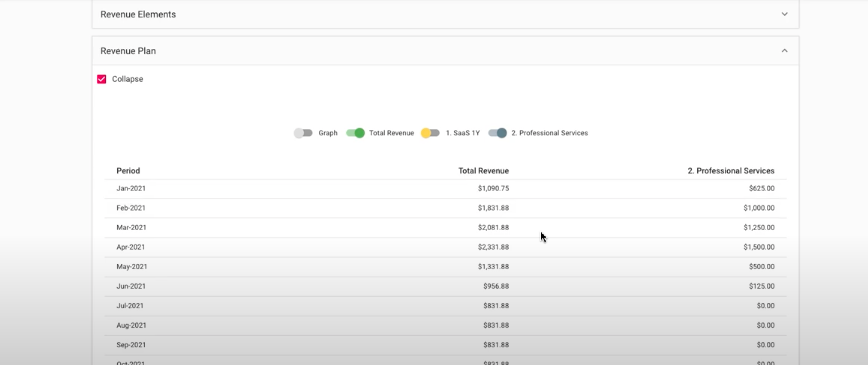Click the Period column header

click(x=128, y=171)
